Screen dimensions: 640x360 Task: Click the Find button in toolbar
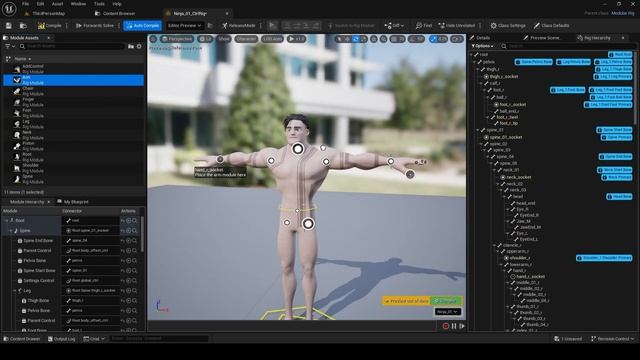pos(424,26)
